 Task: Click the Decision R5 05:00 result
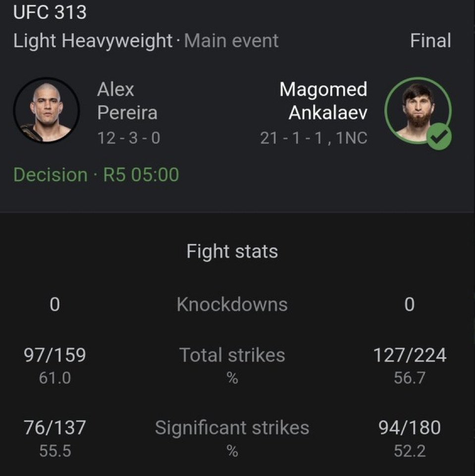(96, 174)
